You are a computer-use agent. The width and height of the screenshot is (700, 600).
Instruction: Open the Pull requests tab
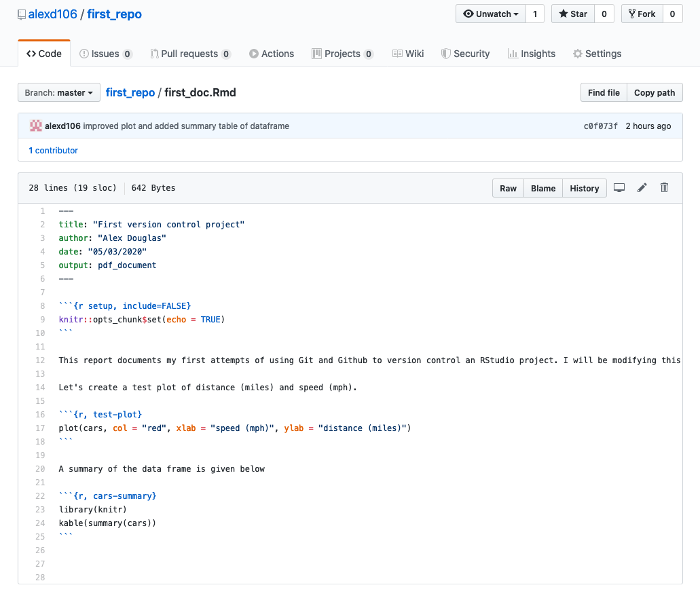click(x=190, y=54)
